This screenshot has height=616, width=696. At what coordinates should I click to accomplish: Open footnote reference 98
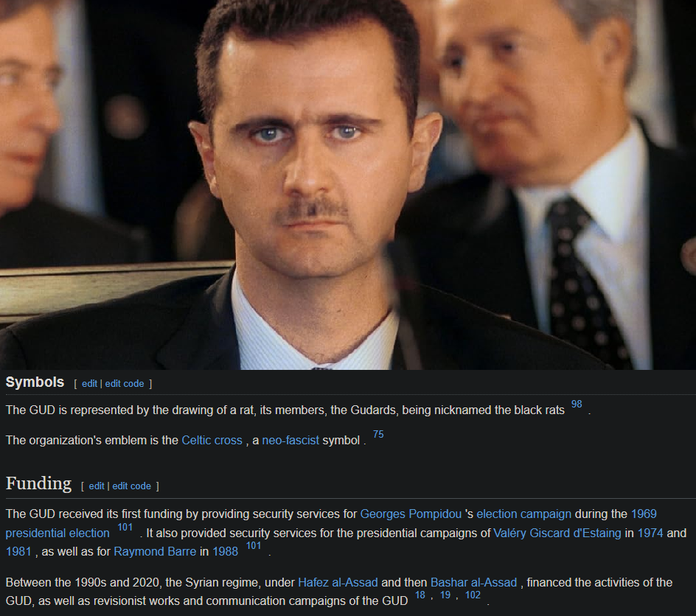[x=576, y=404]
